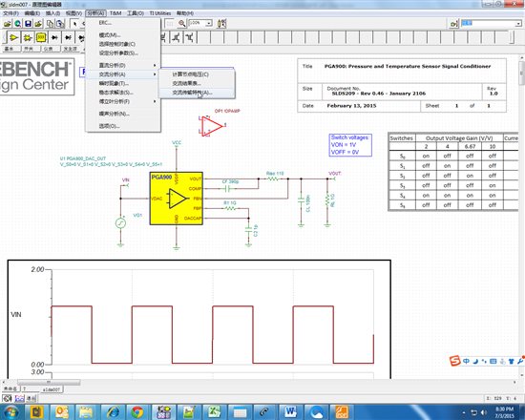Open the T&M menu
This screenshot has width=525, height=420.
[115, 13]
